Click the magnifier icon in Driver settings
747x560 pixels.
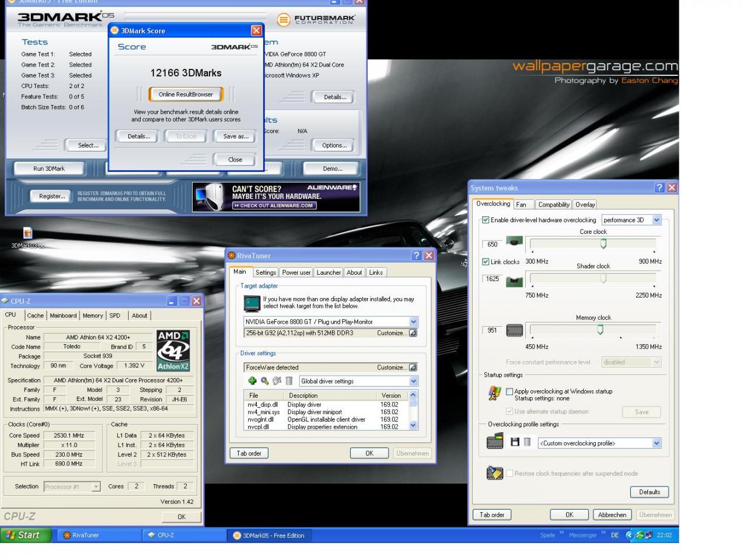pyautogui.click(x=264, y=381)
